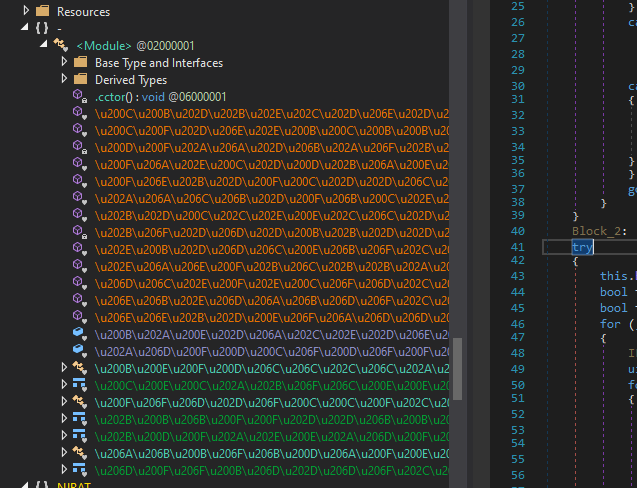Click the method icon beside \u200C\u200B\u202D\u202B

point(80,114)
